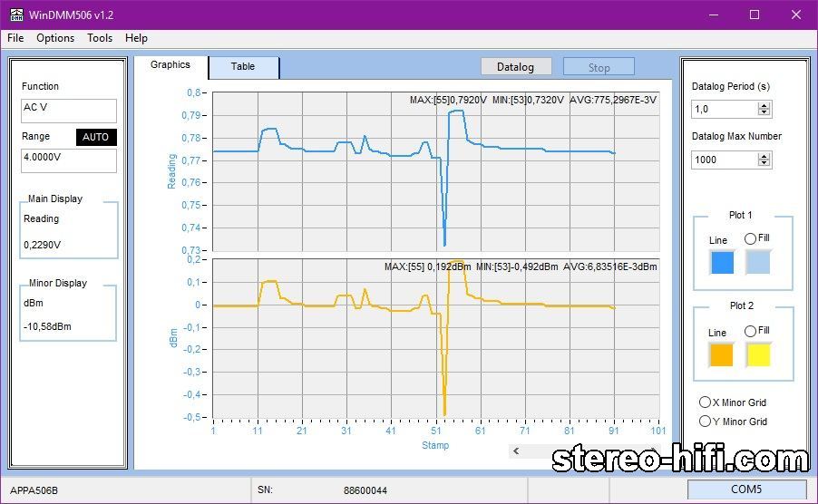Open the Options menu
This screenshot has height=504, width=818.
click(55, 38)
